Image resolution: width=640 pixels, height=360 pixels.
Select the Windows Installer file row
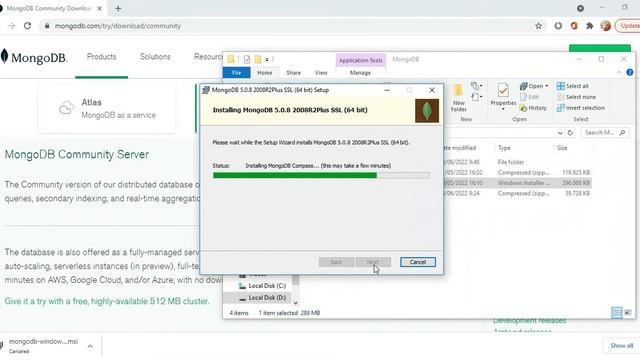click(x=518, y=183)
